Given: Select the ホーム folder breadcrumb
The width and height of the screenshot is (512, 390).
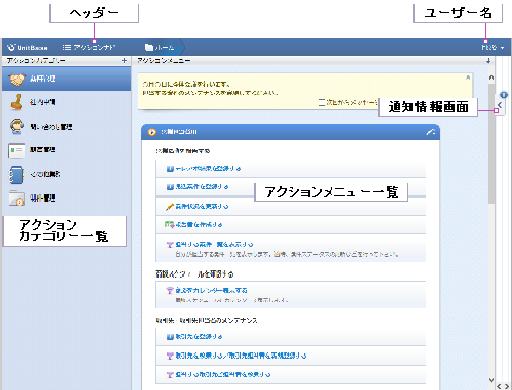Looking at the screenshot, I should coord(159,48).
